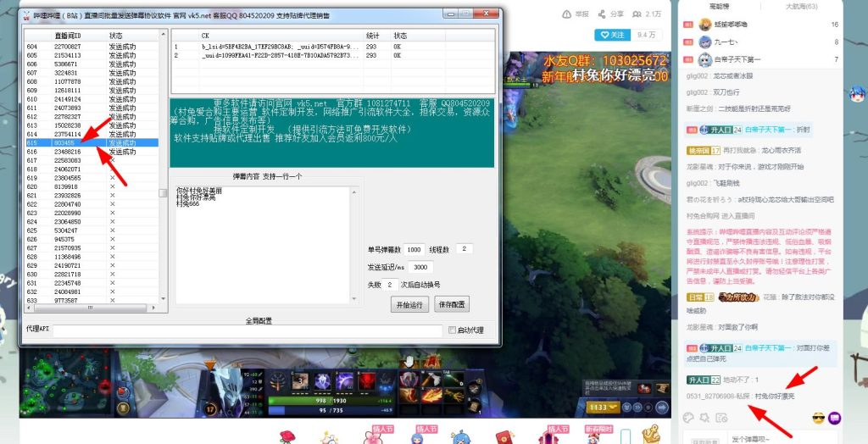Select CK row 1 starting b_lsid=5BF4B2BA
The width and height of the screenshot is (868, 444).
pos(333,47)
